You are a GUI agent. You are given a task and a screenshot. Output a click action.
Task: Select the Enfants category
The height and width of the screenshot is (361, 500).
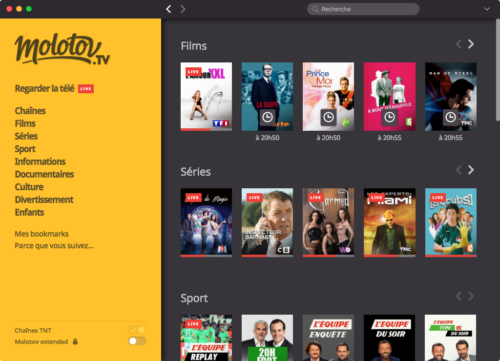pos(29,212)
